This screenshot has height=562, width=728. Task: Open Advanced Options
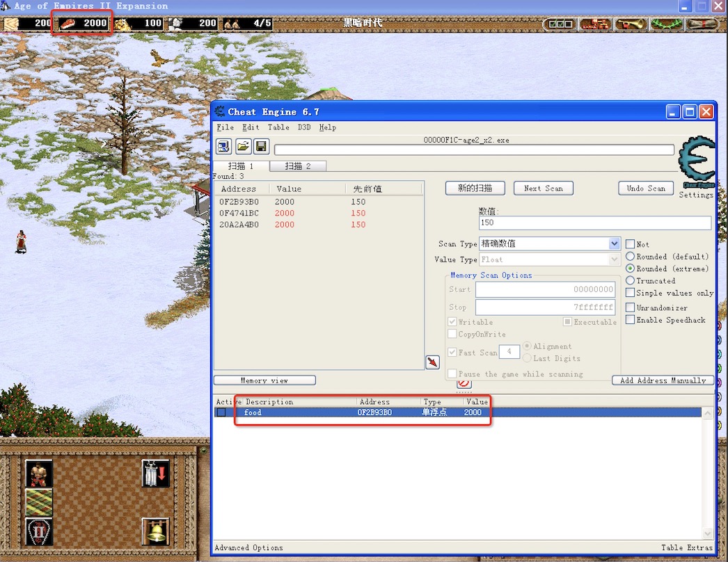click(249, 547)
